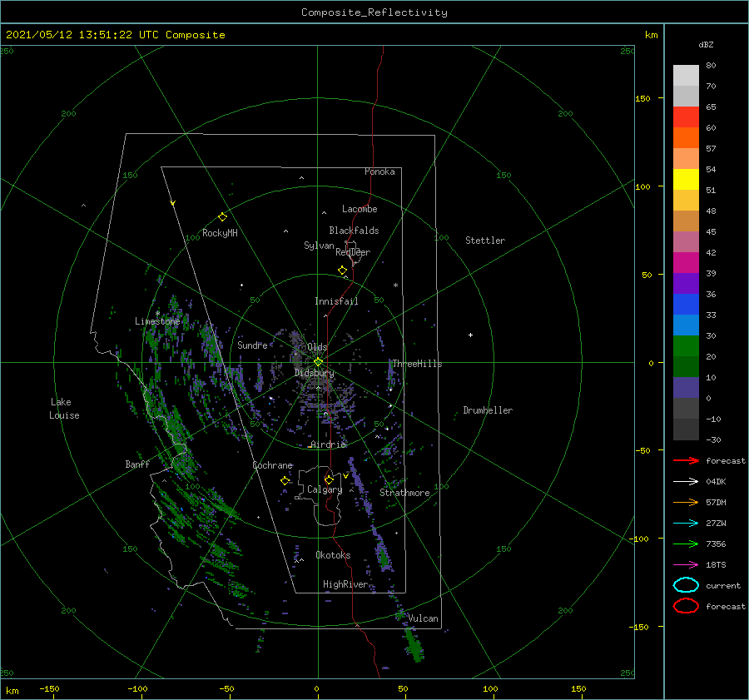Click the Innisfail city label

[336, 301]
